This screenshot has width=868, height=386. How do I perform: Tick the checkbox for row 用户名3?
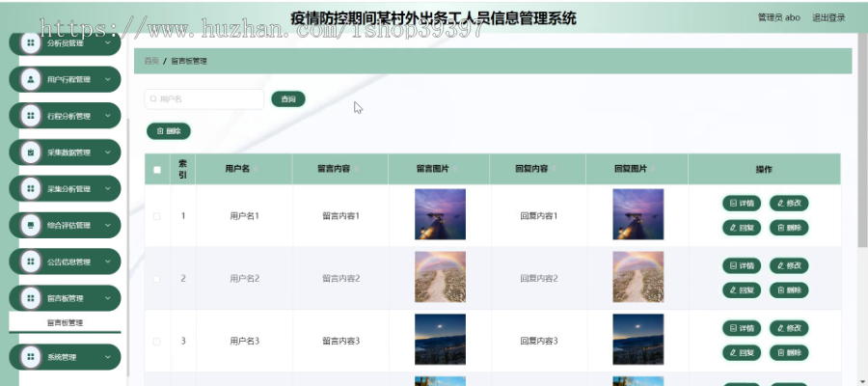click(156, 342)
